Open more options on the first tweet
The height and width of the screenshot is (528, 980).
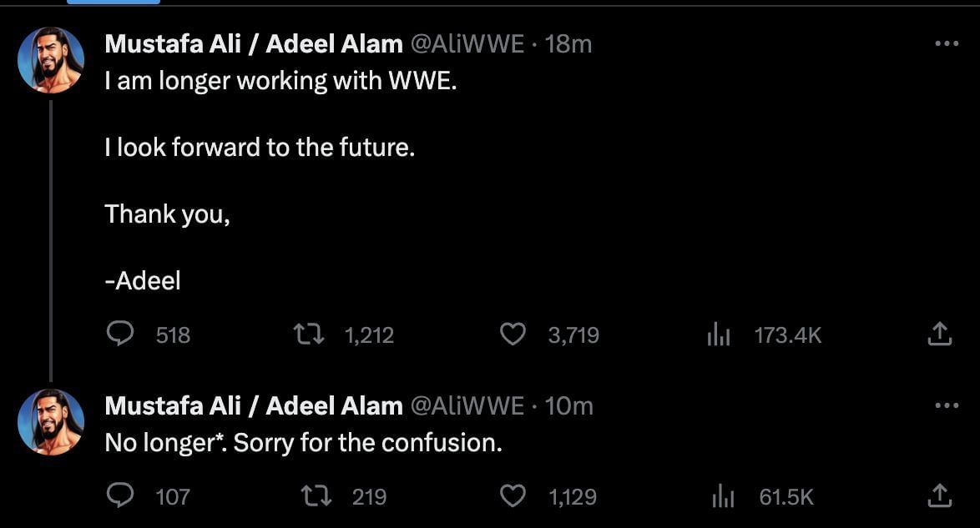(946, 44)
